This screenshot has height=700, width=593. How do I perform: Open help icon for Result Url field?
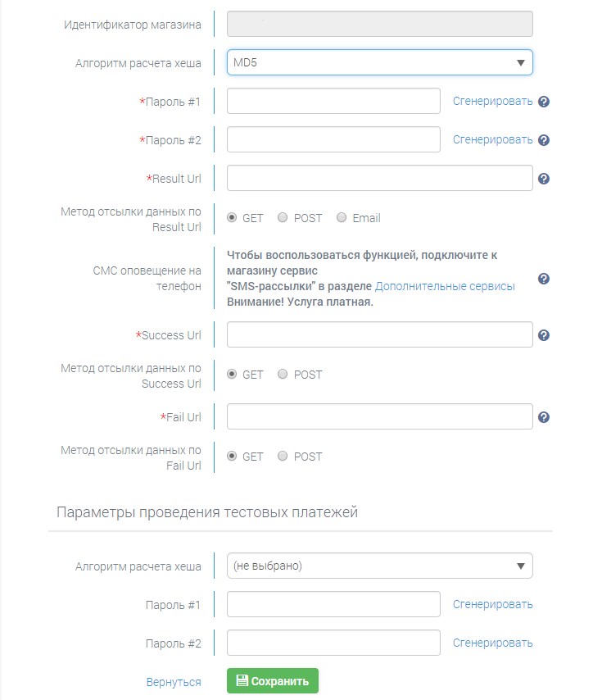point(544,179)
